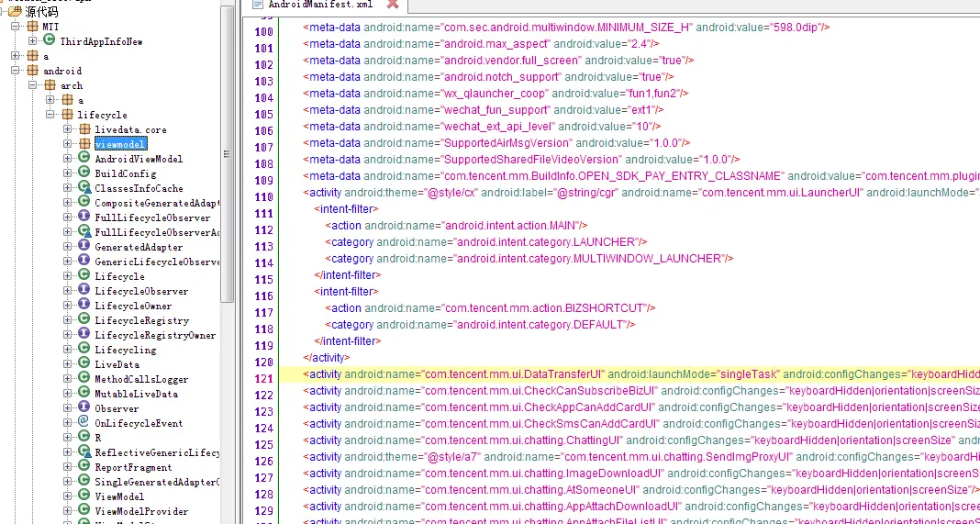
Task: Expand package 'a' under arch
Action: point(50,100)
